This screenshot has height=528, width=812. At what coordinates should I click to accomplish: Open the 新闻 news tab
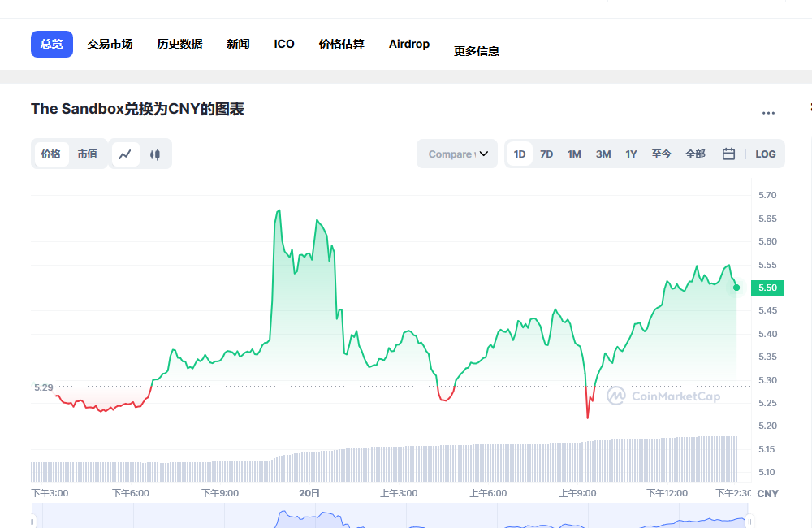point(238,44)
